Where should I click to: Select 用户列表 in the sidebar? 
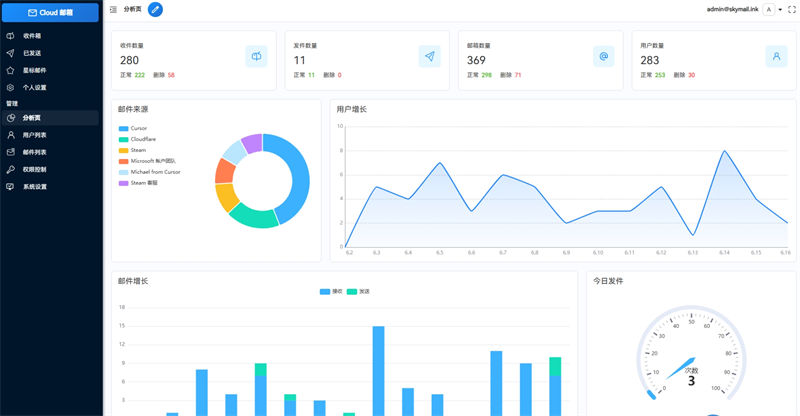point(35,134)
